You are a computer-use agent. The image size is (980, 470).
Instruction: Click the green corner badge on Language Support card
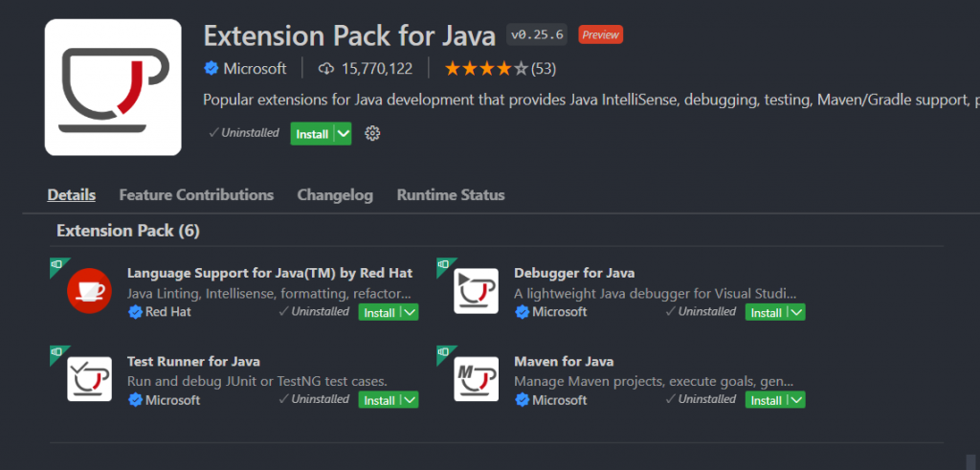[x=56, y=265]
